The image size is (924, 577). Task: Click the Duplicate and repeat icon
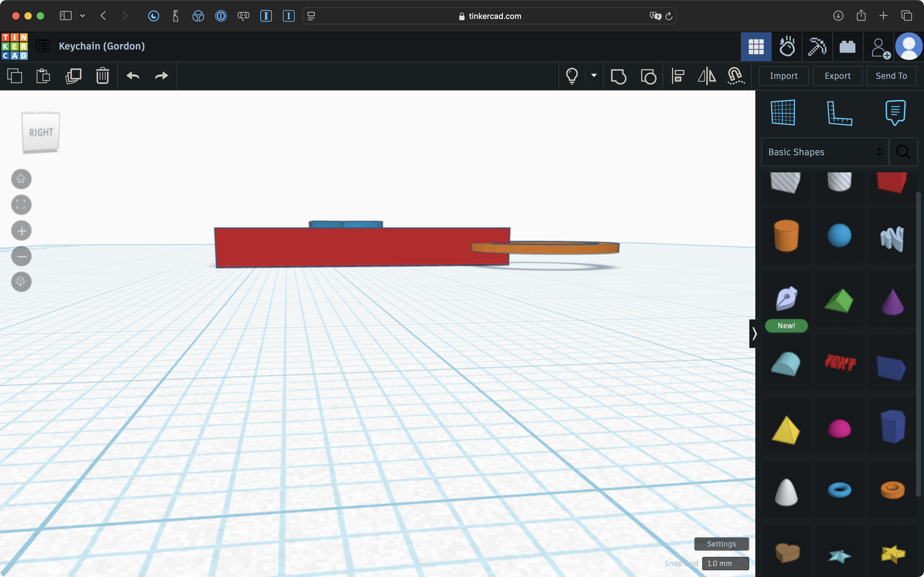tap(73, 76)
